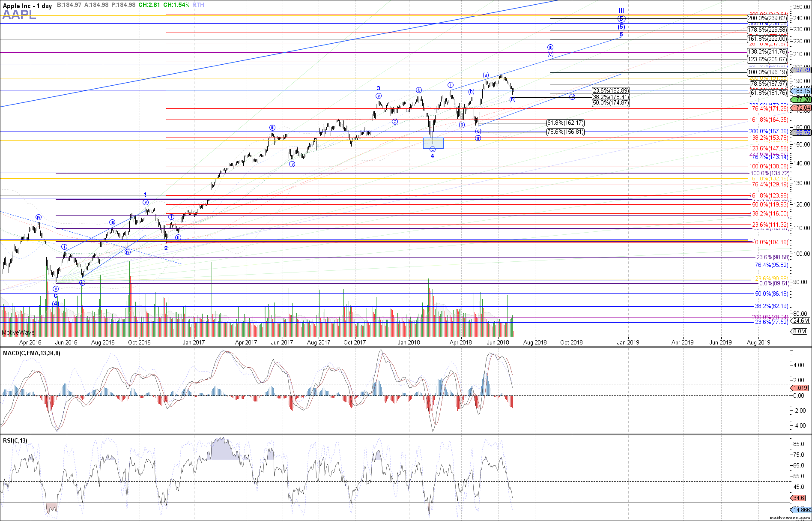Select the Apr-2016 date axis label

[30, 342]
